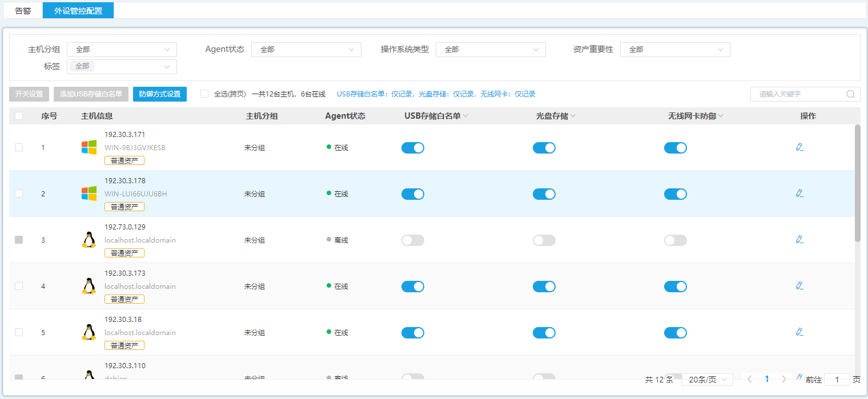868x399 pixels.
Task: Go to next page arrow in pagination
Action: [784, 379]
